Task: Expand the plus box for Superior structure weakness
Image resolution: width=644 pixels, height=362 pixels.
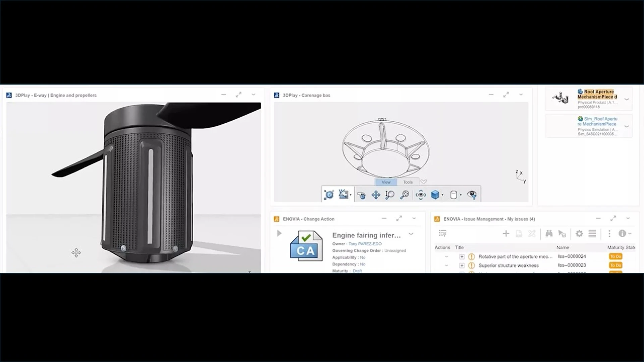Action: coord(462,265)
